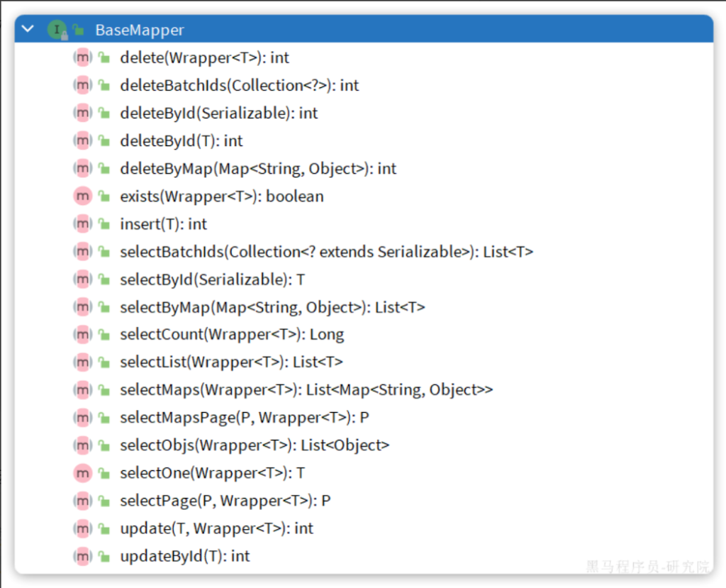Select selectById(Serializable): T entry
The height and width of the screenshot is (588, 726).
pos(212,279)
